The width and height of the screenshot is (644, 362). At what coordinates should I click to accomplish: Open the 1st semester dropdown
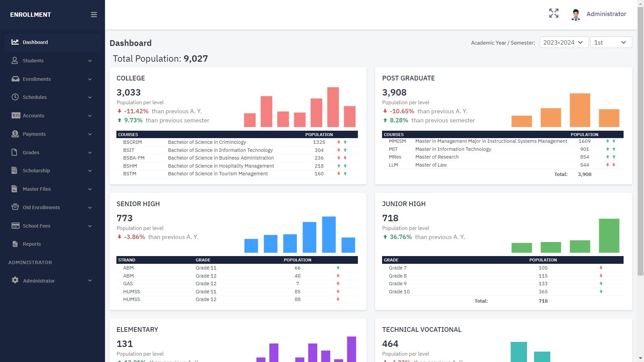tap(611, 43)
